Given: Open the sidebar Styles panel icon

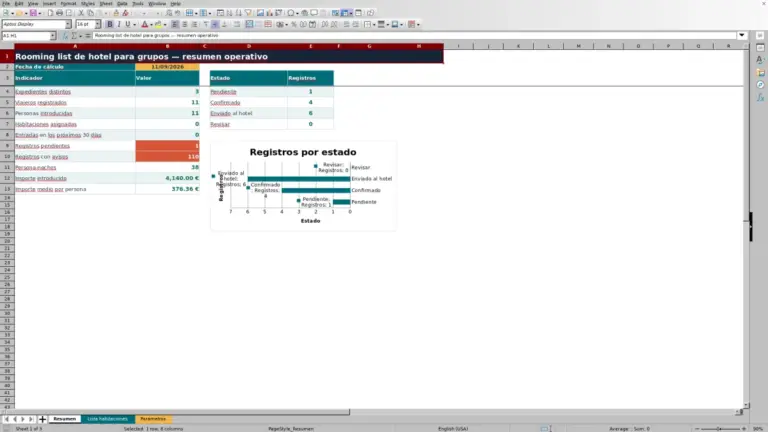Looking at the screenshot, I should tap(760, 60).
